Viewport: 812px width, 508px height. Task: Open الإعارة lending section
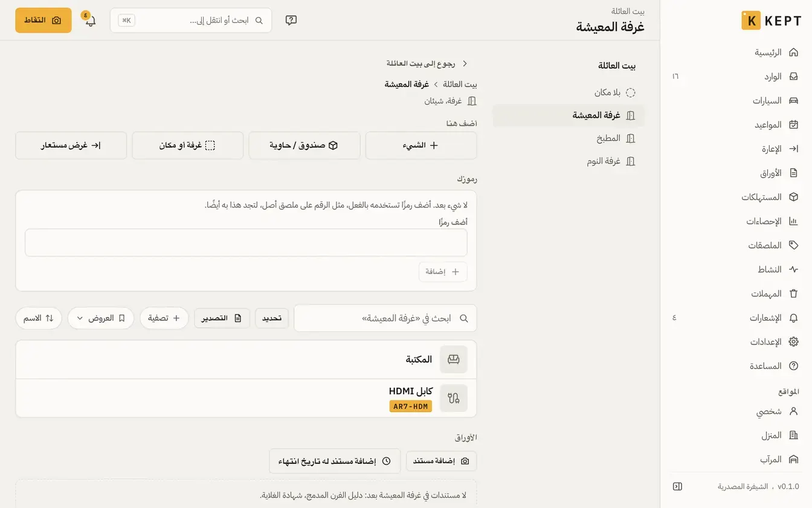pos(736,149)
